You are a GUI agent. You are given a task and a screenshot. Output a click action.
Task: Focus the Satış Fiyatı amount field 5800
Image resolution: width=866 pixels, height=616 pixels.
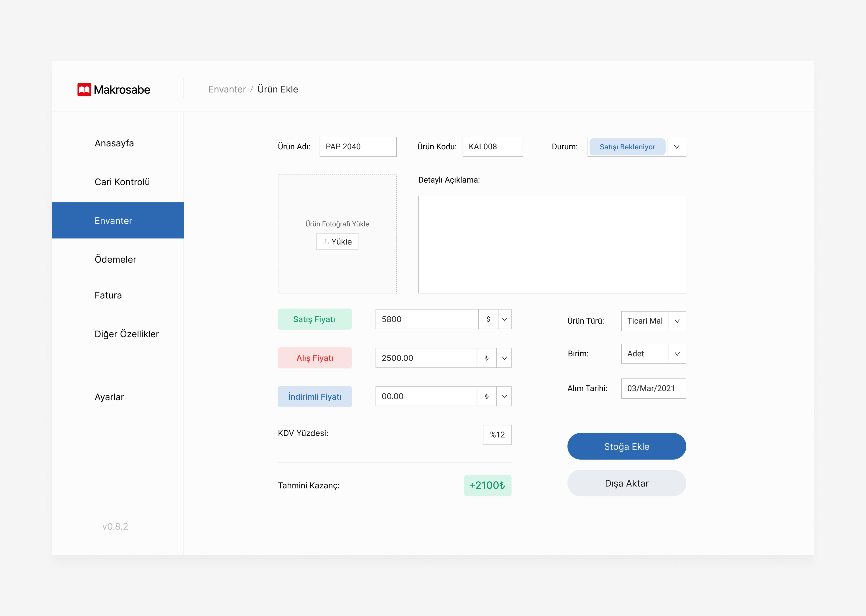(x=427, y=319)
